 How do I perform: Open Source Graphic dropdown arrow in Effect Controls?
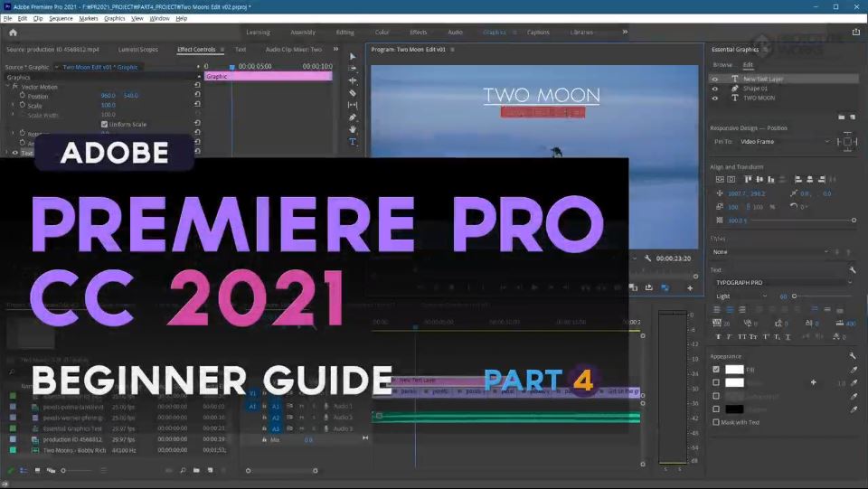tap(56, 67)
